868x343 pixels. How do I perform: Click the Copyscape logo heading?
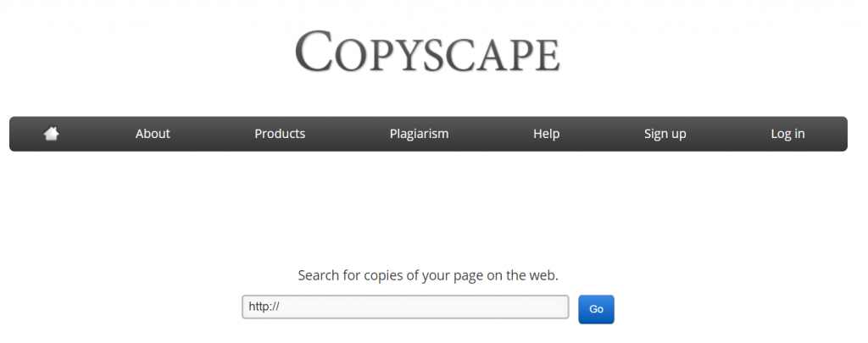point(427,52)
